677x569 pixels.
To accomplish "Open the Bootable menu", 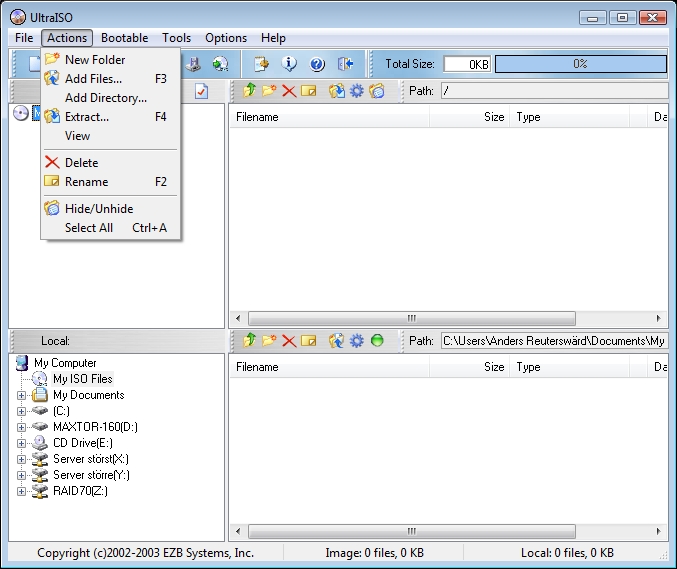I will tap(124, 38).
